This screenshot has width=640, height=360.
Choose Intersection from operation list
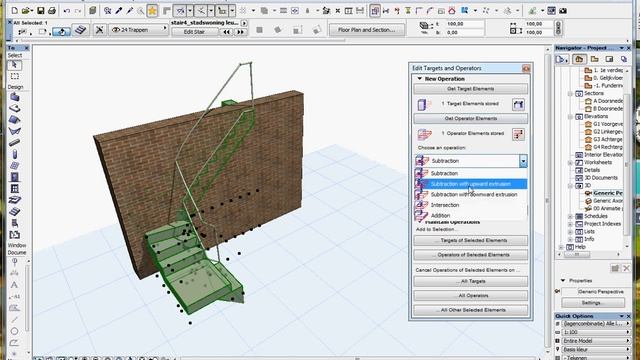pos(471,205)
